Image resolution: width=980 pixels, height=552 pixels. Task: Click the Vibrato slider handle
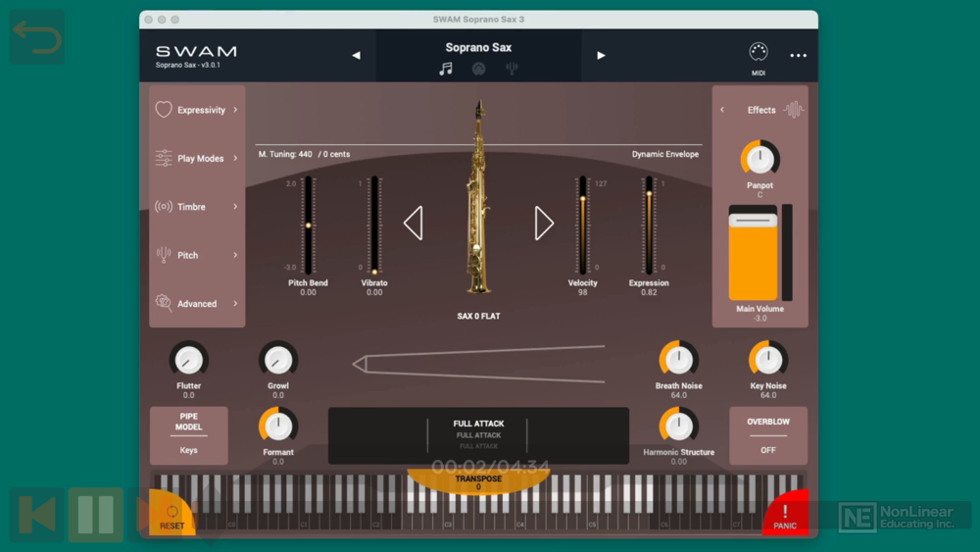tap(374, 272)
